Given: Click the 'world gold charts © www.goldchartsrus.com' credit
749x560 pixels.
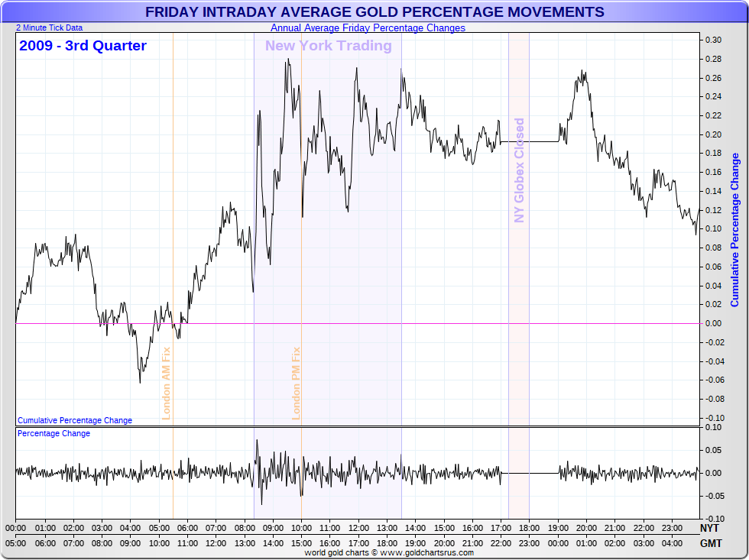Looking at the screenshot, I should pos(389,553).
